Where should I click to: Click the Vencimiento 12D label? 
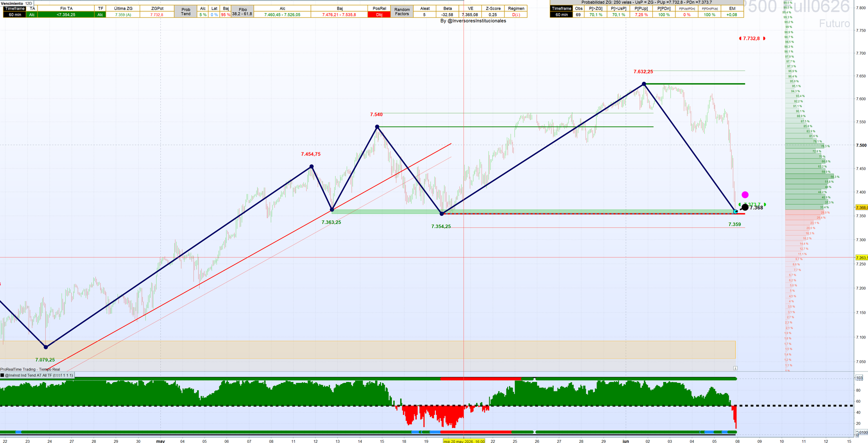(17, 3)
